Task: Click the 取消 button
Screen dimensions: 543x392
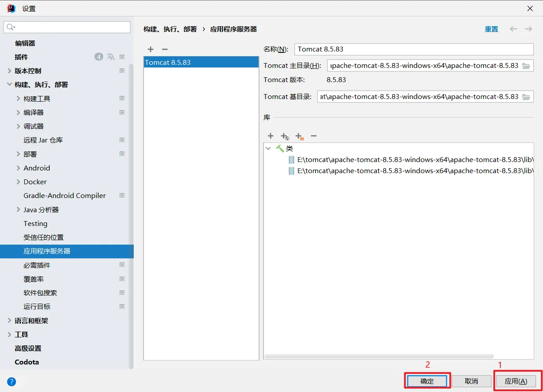Action: 471,381
